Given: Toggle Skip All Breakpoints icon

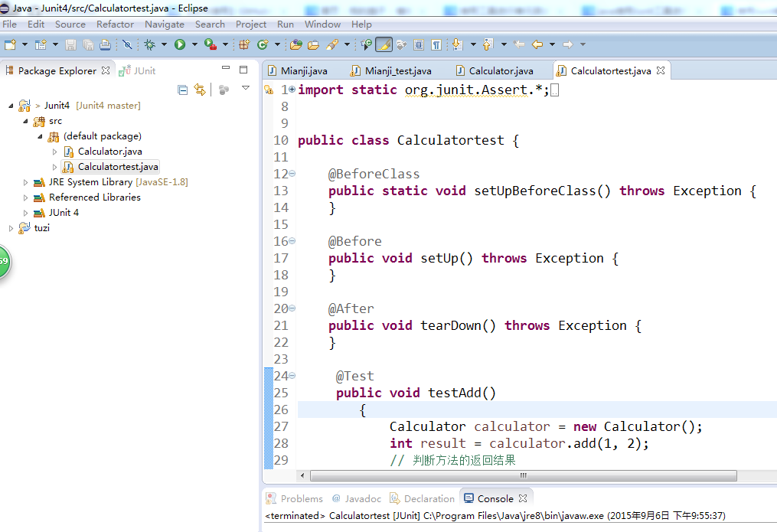Looking at the screenshot, I should pyautogui.click(x=127, y=44).
